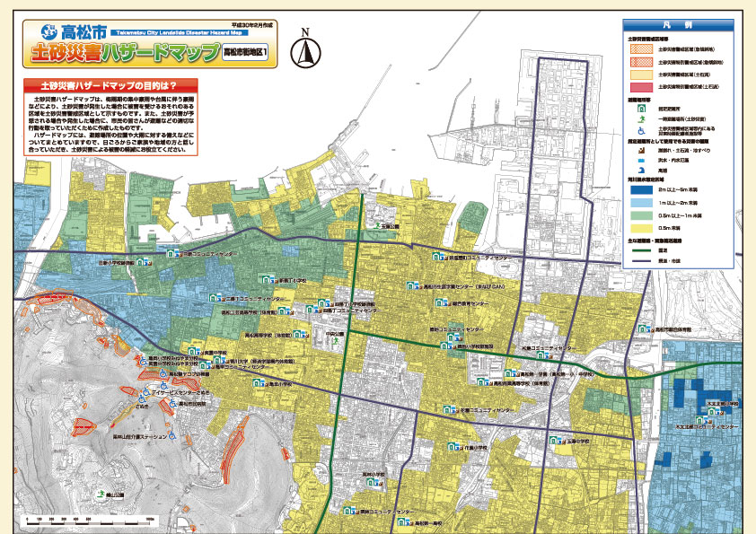
Task: Select the yellow 0.5m未満 flood depth swatch
Action: click(x=641, y=229)
